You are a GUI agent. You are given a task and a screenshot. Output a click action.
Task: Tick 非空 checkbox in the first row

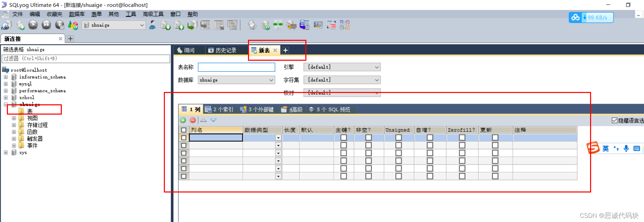[x=369, y=138]
